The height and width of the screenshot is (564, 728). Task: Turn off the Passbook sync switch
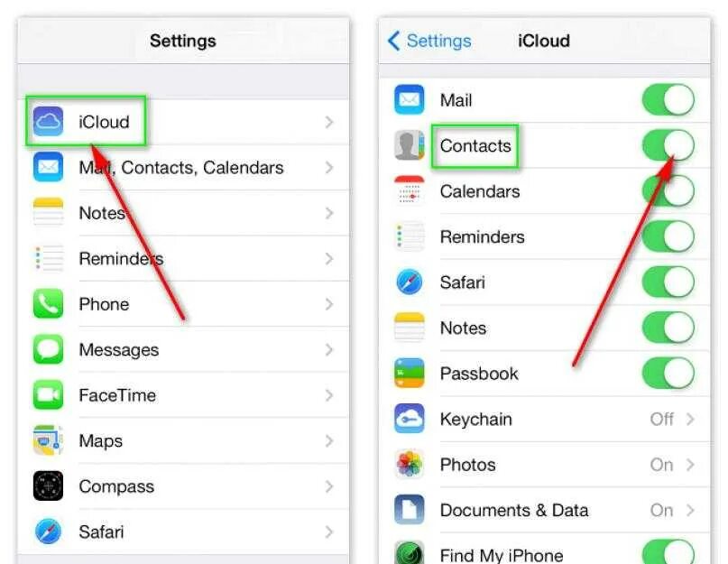668,373
